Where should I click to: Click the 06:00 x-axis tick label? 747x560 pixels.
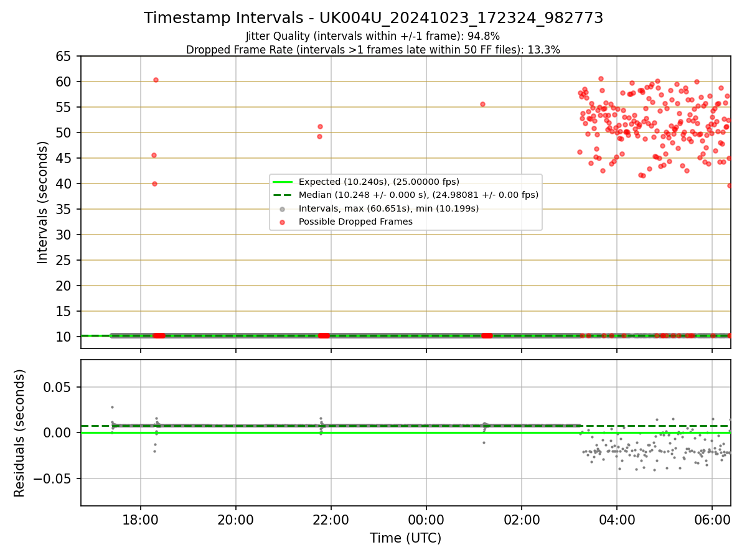tap(712, 519)
